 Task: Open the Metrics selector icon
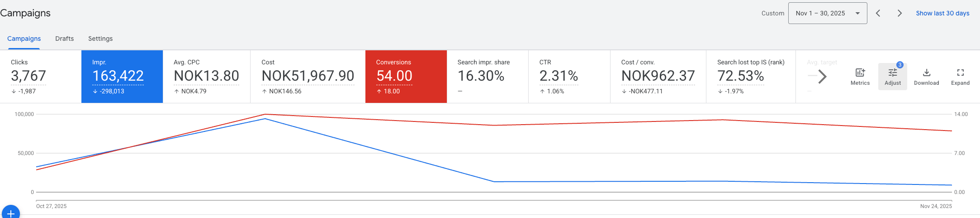(x=860, y=77)
